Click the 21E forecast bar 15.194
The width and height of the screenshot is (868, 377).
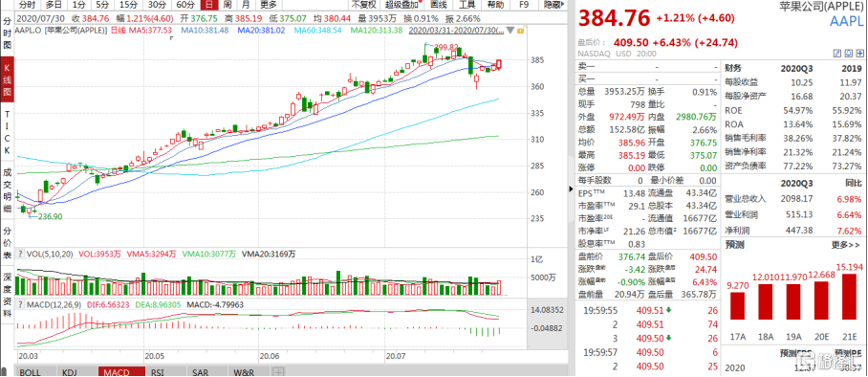coord(850,299)
